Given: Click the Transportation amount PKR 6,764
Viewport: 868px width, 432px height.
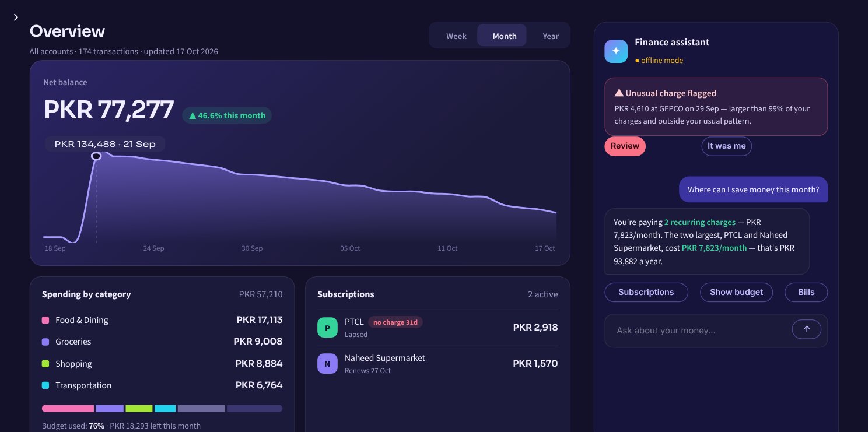Looking at the screenshot, I should coord(259,385).
